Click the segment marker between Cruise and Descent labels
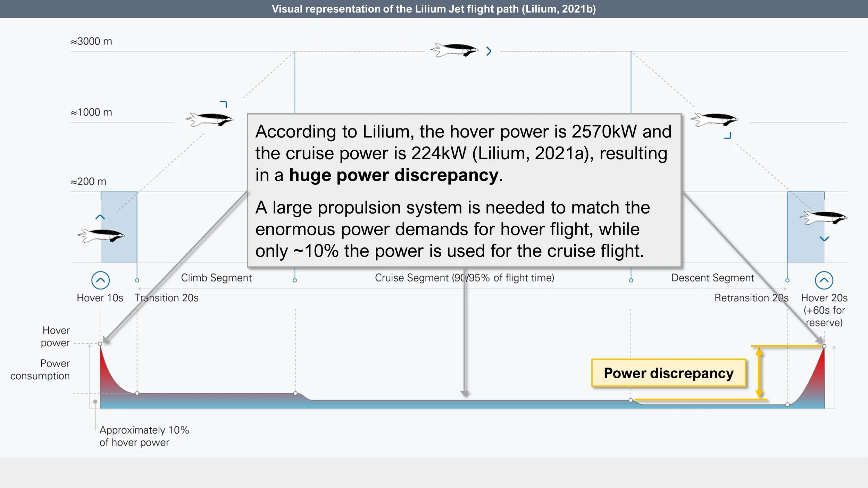868x488 pixels. (x=631, y=280)
